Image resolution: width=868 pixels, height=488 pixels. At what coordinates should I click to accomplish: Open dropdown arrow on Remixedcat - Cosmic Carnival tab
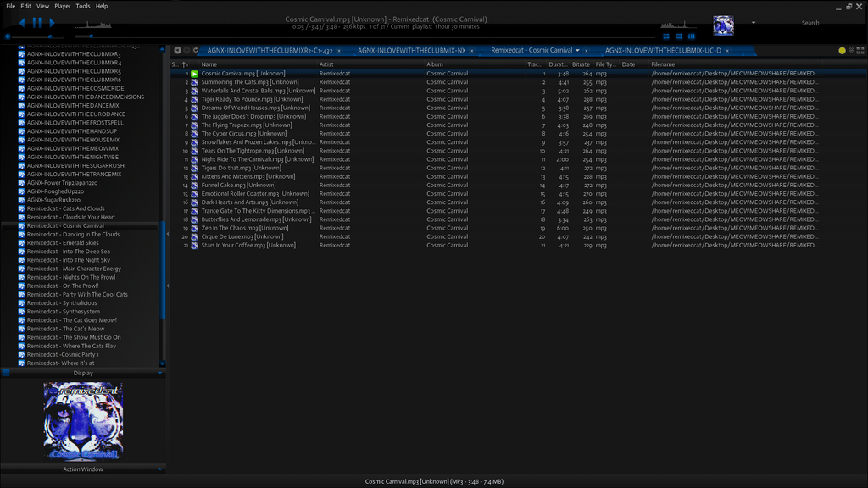point(577,50)
